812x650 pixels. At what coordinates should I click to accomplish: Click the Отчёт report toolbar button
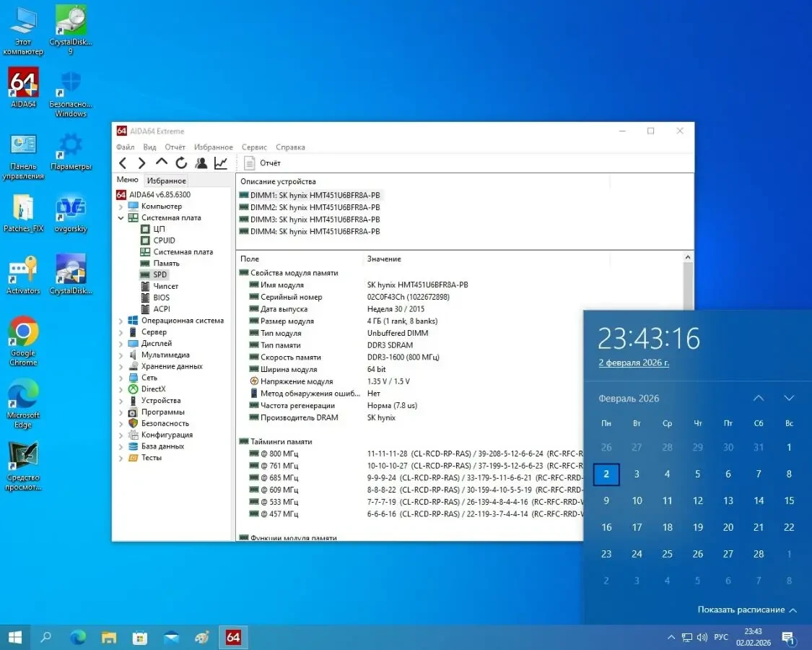[262, 163]
